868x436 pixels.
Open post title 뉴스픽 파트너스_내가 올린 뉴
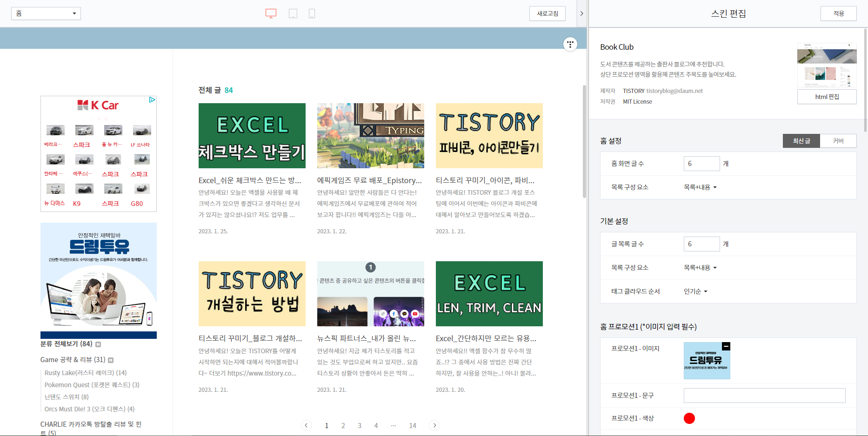[367, 338]
